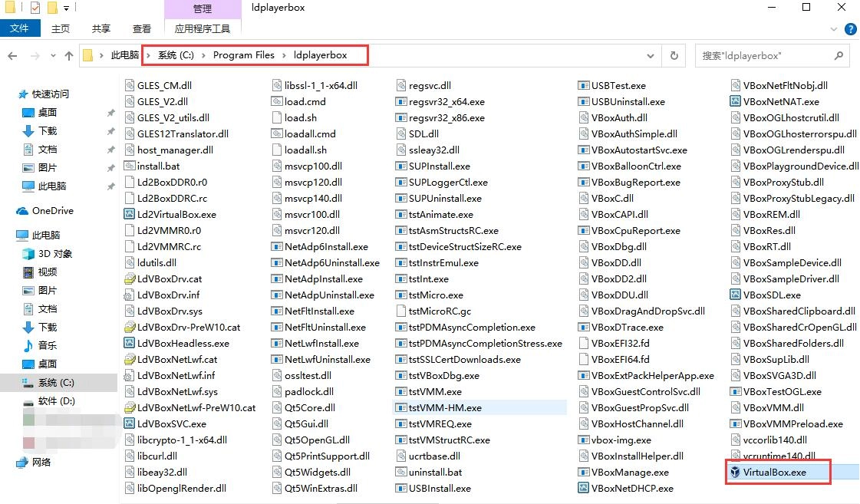Expand the ribbon with the chevron
The image size is (860, 504).
coord(834,29)
